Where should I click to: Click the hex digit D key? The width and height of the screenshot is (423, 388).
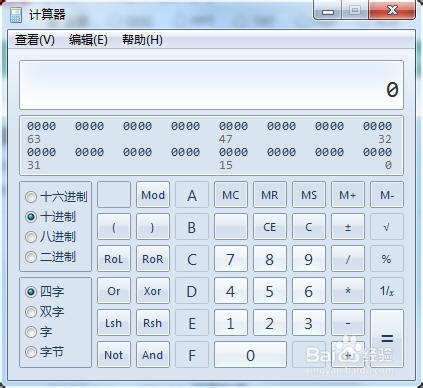[x=192, y=291]
